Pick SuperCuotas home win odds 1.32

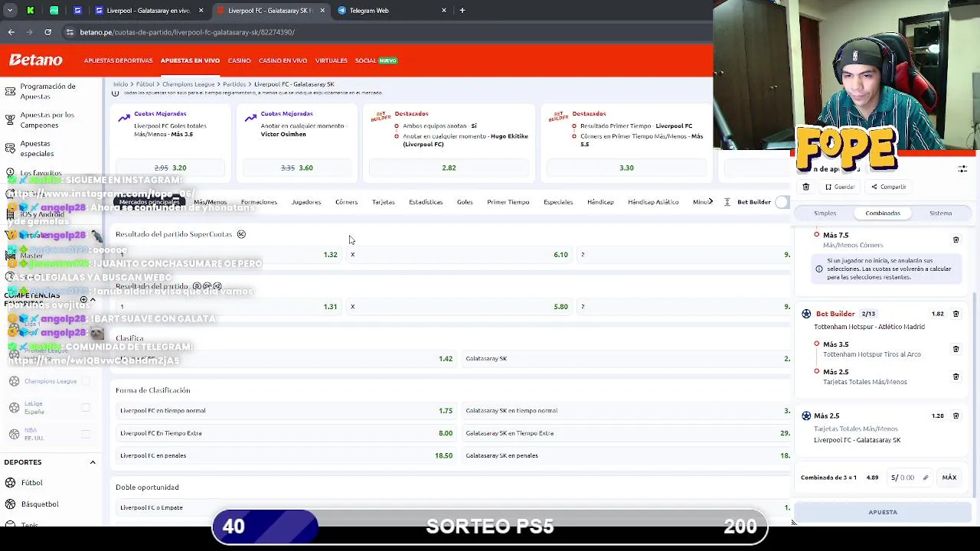pyautogui.click(x=229, y=254)
